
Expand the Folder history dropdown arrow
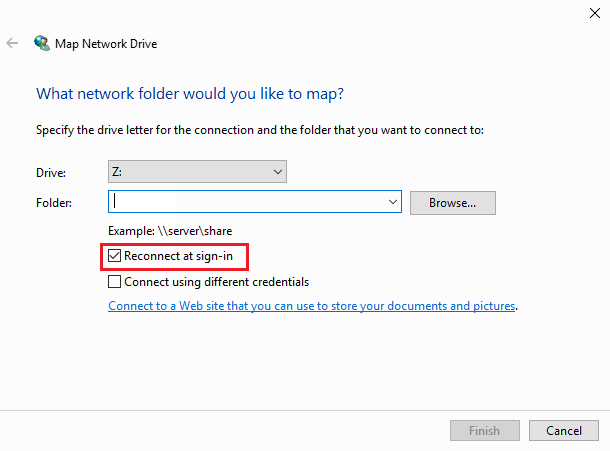393,202
